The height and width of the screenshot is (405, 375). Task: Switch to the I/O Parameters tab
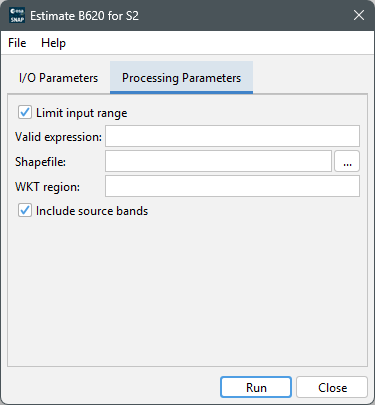pyautogui.click(x=59, y=78)
